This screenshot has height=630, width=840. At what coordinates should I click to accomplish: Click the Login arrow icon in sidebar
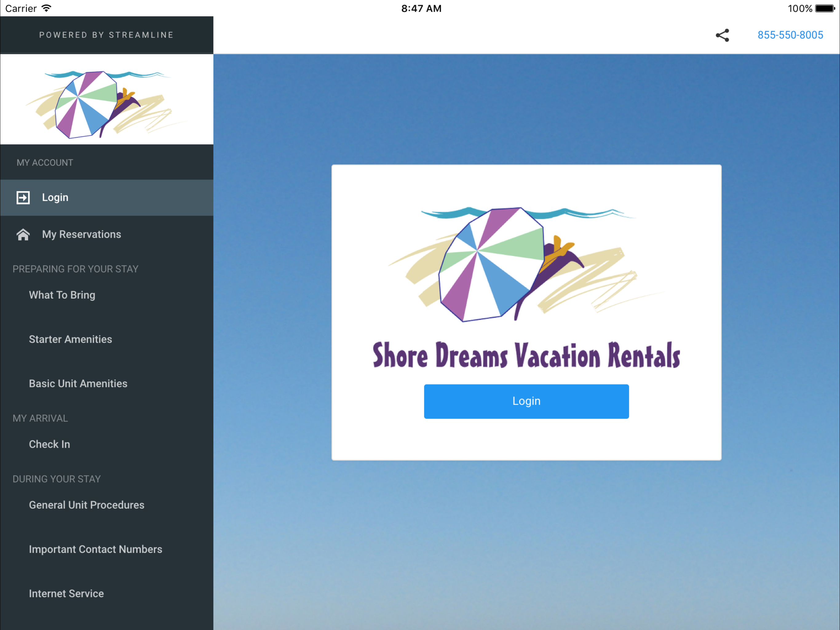23,197
